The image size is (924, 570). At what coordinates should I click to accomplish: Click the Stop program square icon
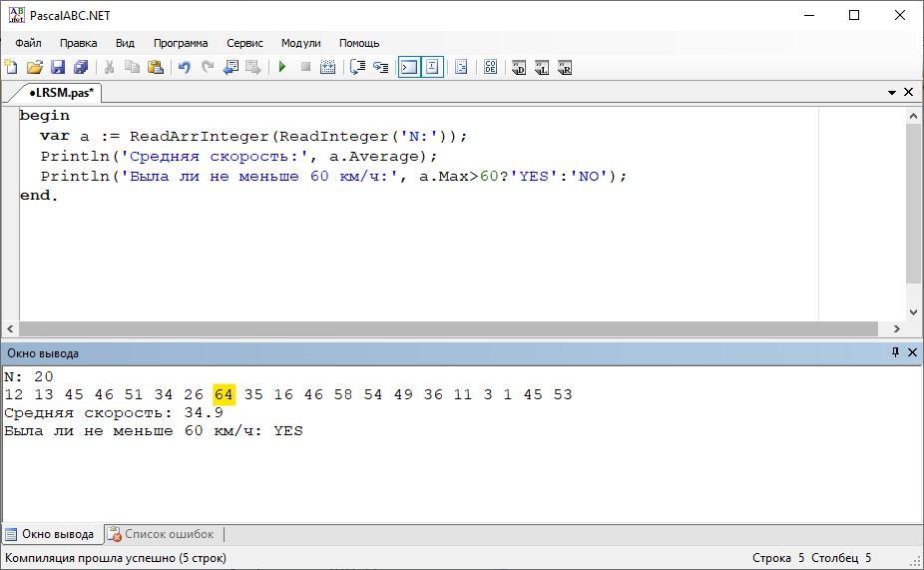(305, 67)
